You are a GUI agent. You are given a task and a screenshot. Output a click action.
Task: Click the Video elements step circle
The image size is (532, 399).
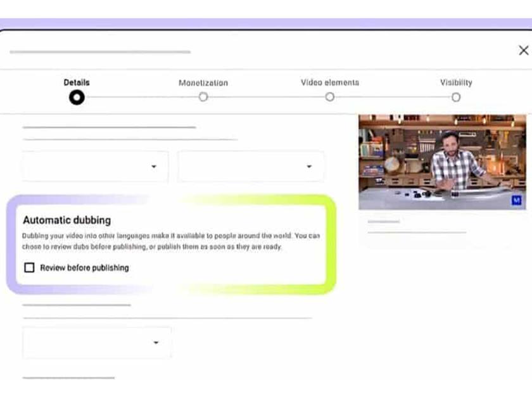[x=330, y=97]
